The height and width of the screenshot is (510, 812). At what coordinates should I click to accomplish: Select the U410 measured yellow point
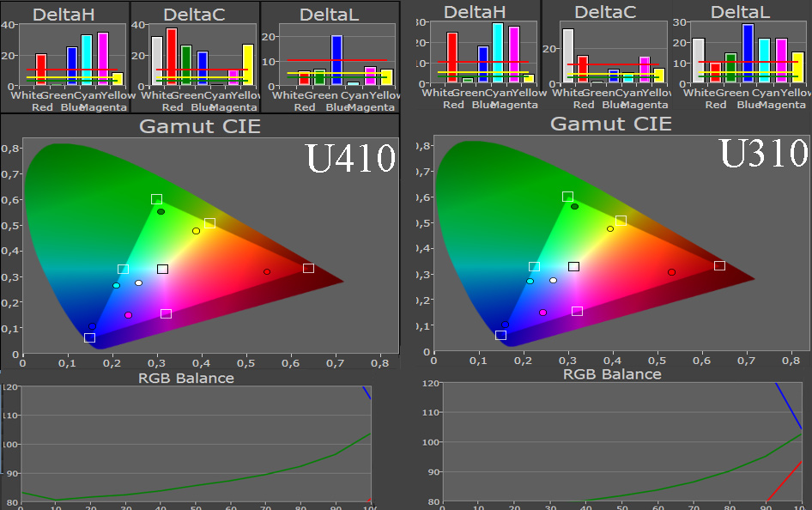(196, 231)
